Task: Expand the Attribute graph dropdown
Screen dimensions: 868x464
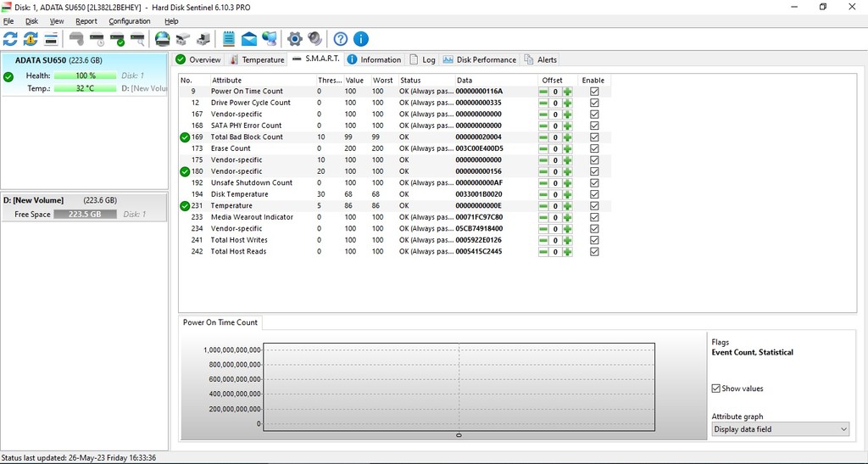Action: point(780,429)
